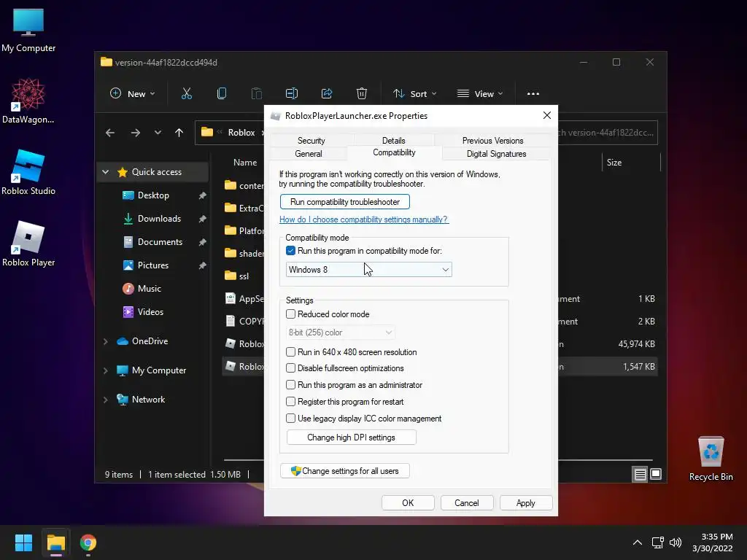Viewport: 747px width, 560px height.
Task: Open the Sort dropdown menu
Action: coord(414,94)
